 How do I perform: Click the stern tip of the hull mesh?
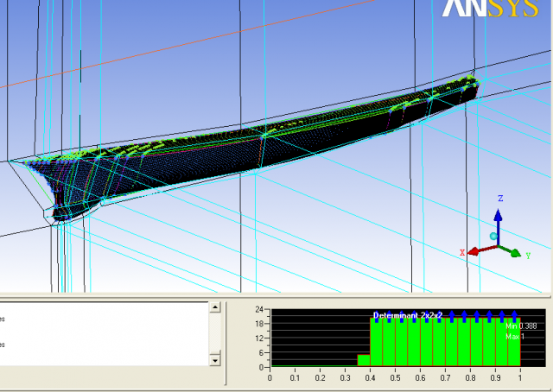[472, 88]
